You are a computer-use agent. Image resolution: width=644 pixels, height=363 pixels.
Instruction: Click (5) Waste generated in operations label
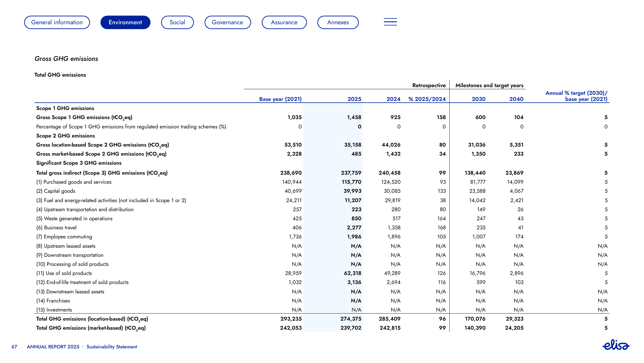pos(74,219)
